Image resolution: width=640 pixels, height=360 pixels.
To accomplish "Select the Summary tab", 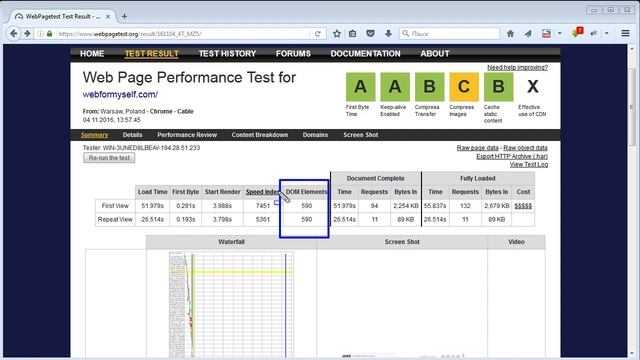I will tap(94, 135).
